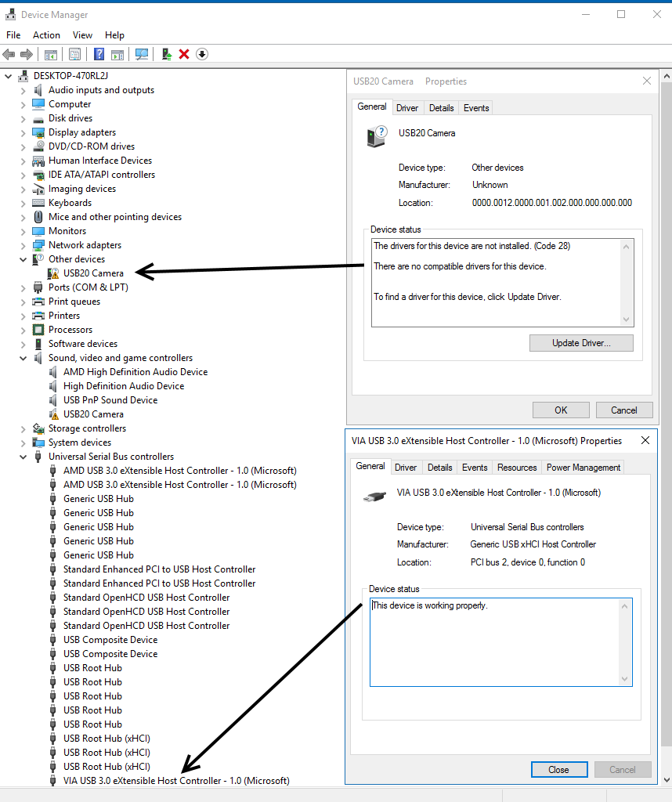Click the blue Help question-mark toolbar icon
The image size is (672, 802).
pyautogui.click(x=99, y=54)
